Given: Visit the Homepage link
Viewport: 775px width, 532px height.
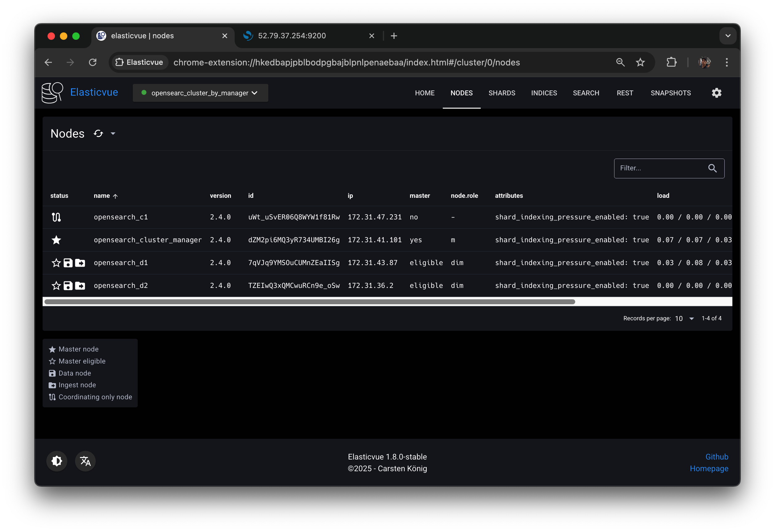Looking at the screenshot, I should click(709, 468).
